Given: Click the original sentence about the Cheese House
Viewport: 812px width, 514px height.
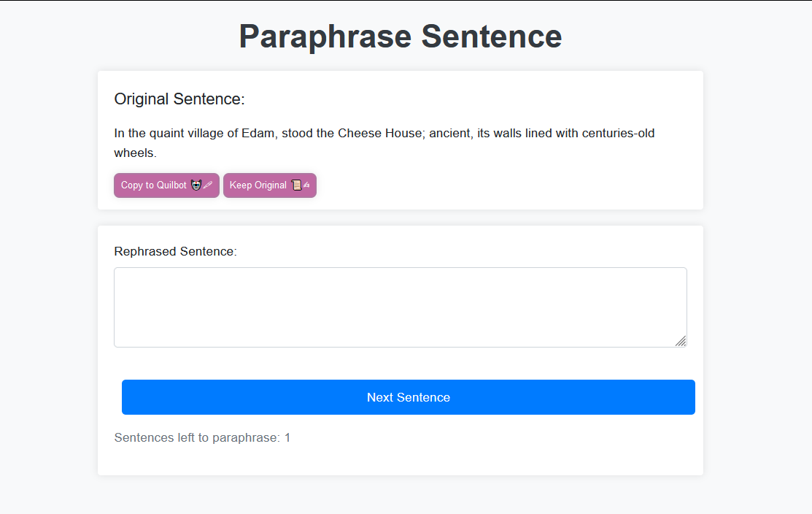Looking at the screenshot, I should (384, 142).
